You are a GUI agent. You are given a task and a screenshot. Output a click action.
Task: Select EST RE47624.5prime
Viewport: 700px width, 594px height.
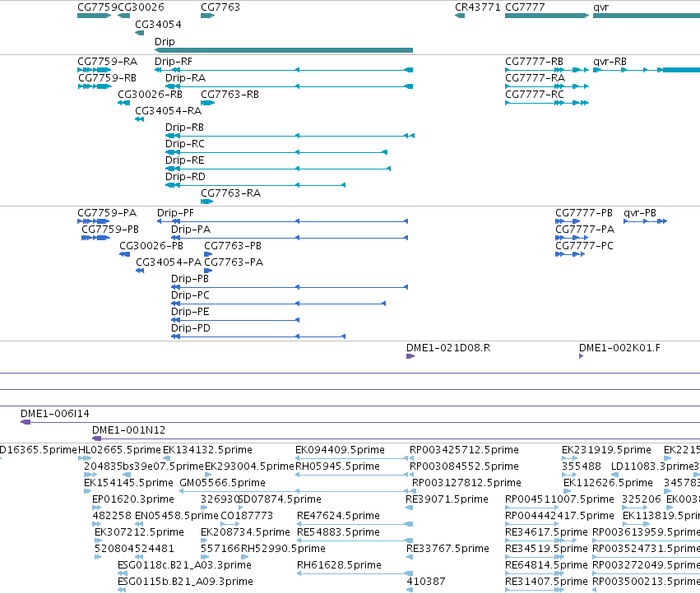click(x=355, y=524)
